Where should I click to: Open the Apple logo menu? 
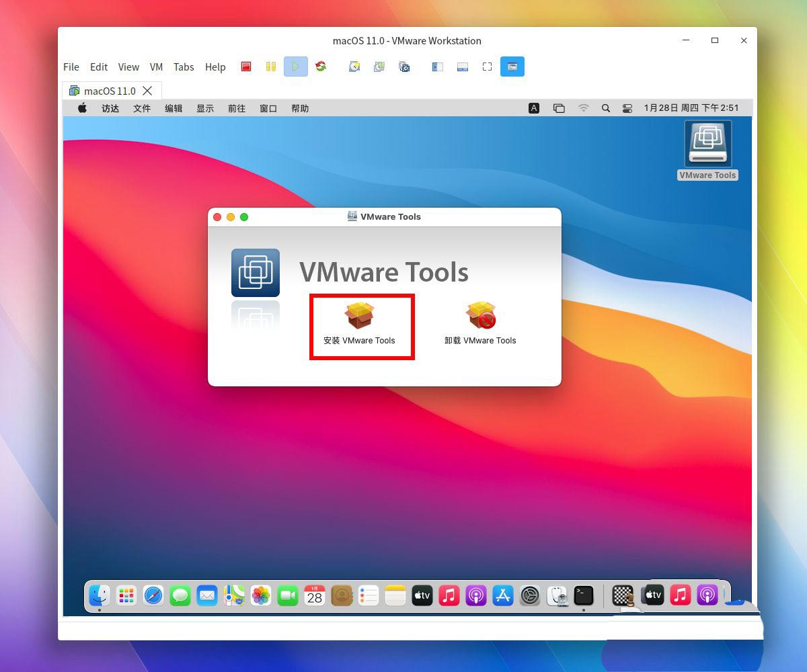click(x=82, y=108)
